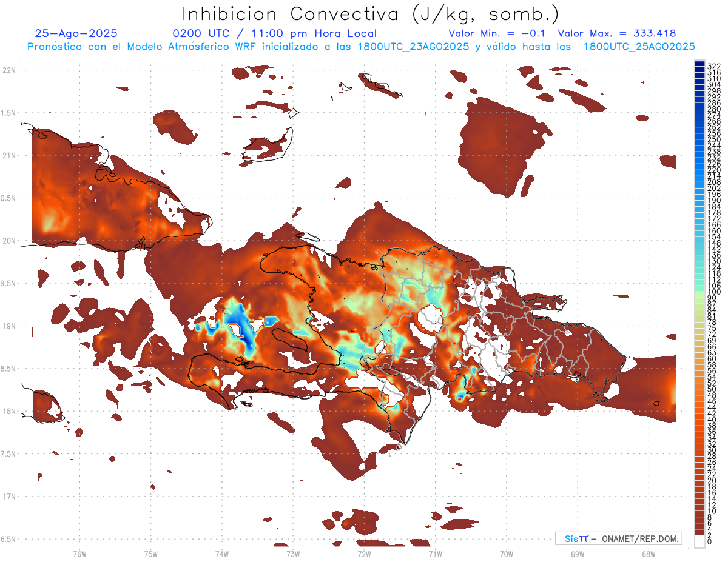728x562 pixels.
Task: Select the 25-Ago-2025 date label
Action: tap(76, 33)
